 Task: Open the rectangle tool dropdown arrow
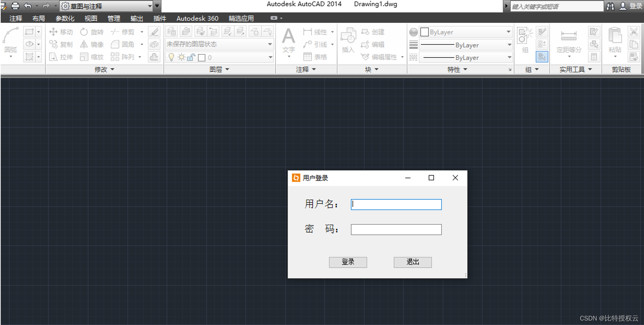[x=38, y=32]
